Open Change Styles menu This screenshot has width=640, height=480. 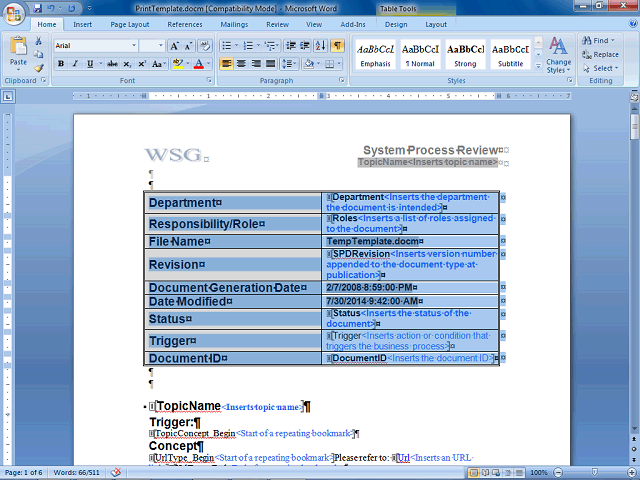coord(558,55)
